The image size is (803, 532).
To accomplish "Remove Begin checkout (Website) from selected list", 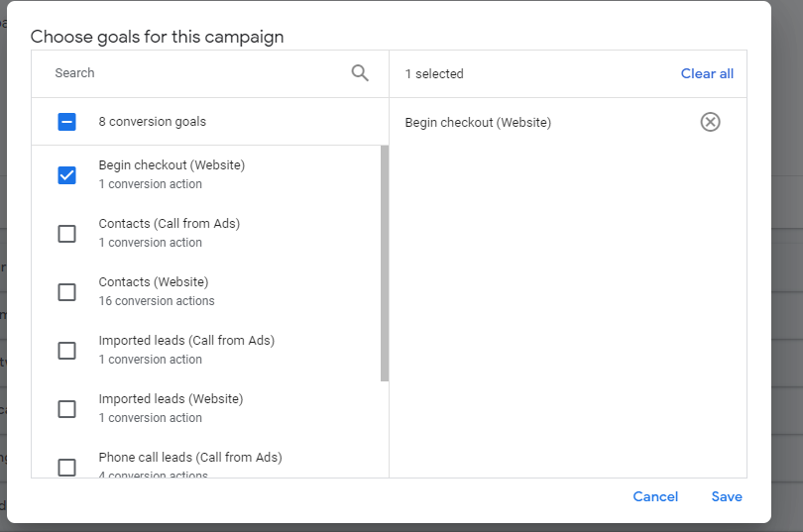I will (x=710, y=122).
